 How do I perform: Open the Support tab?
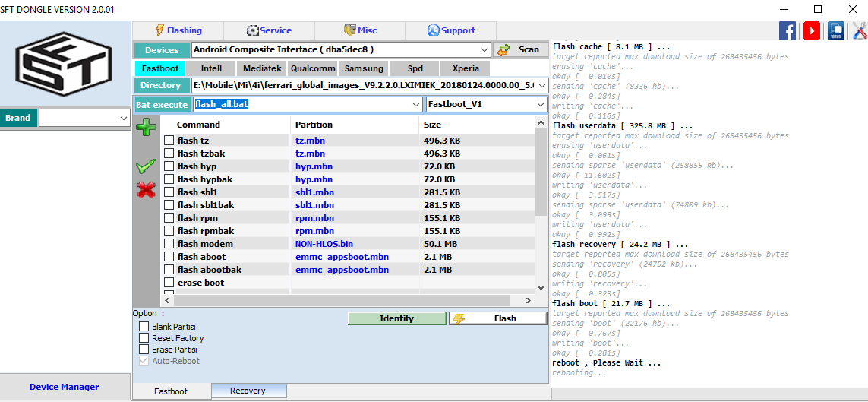click(450, 30)
